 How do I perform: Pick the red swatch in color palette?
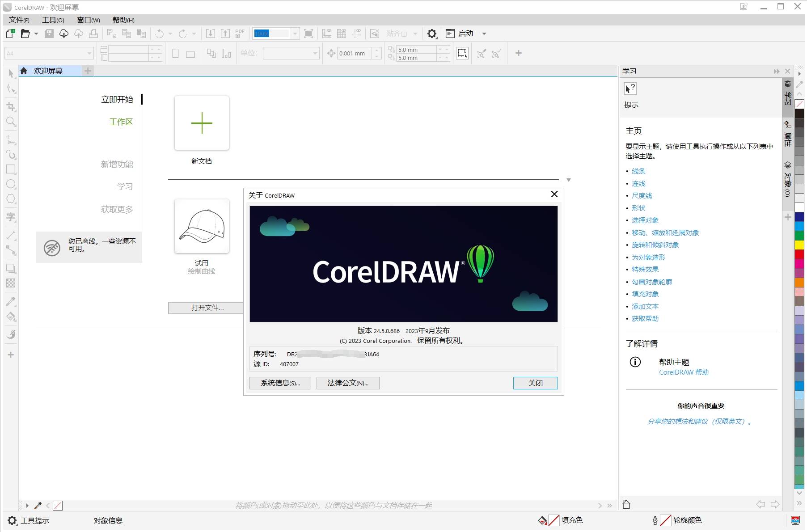pyautogui.click(x=799, y=254)
